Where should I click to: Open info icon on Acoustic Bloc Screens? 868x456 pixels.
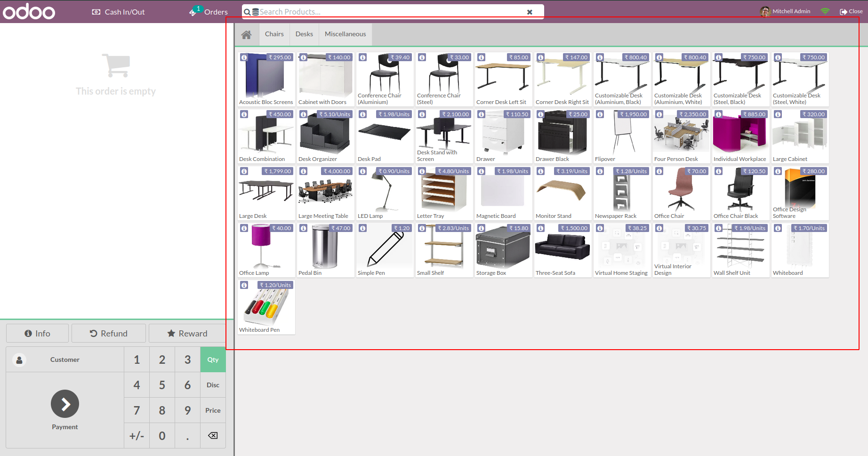(x=244, y=57)
